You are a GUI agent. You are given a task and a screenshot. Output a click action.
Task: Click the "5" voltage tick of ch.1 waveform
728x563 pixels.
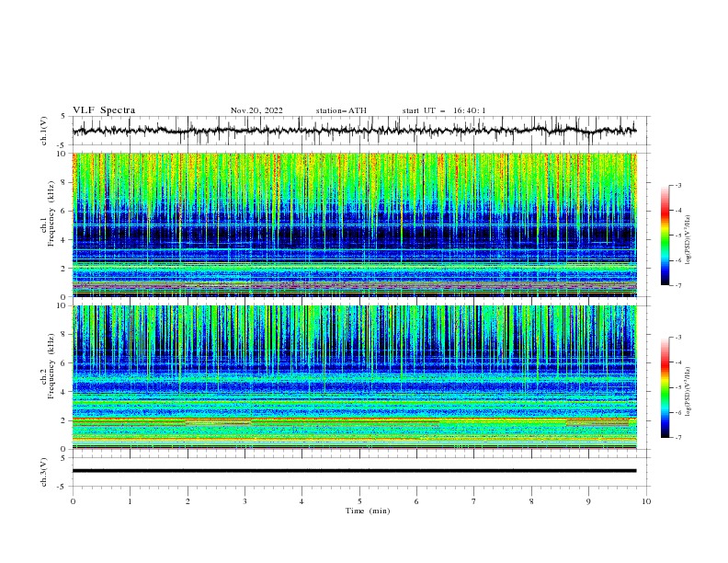tap(63, 117)
